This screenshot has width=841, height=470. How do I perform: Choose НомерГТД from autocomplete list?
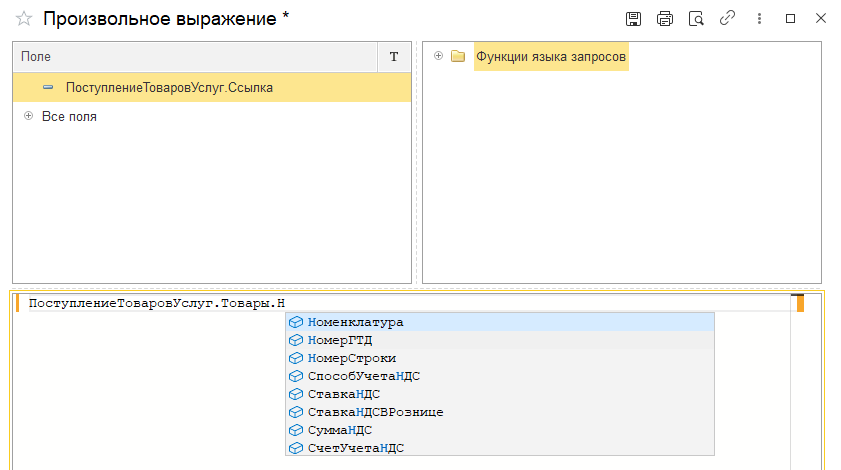pos(500,340)
